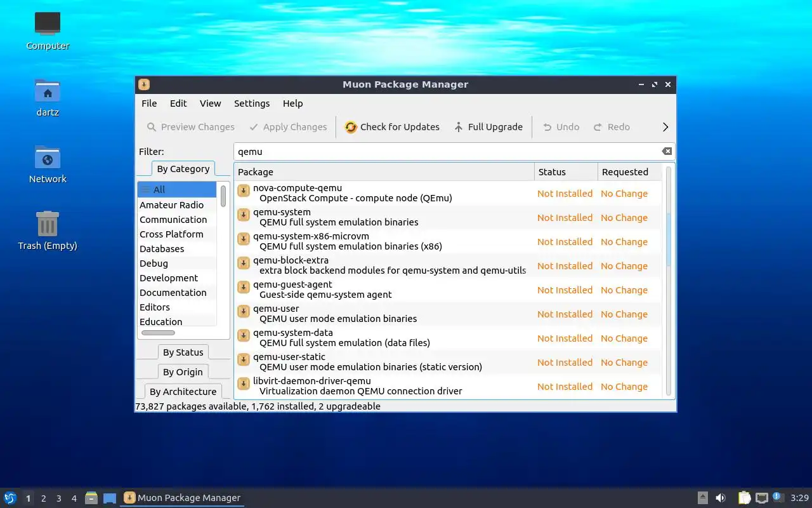Click No Change for qemu-user-static
The height and width of the screenshot is (508, 812).
(624, 363)
